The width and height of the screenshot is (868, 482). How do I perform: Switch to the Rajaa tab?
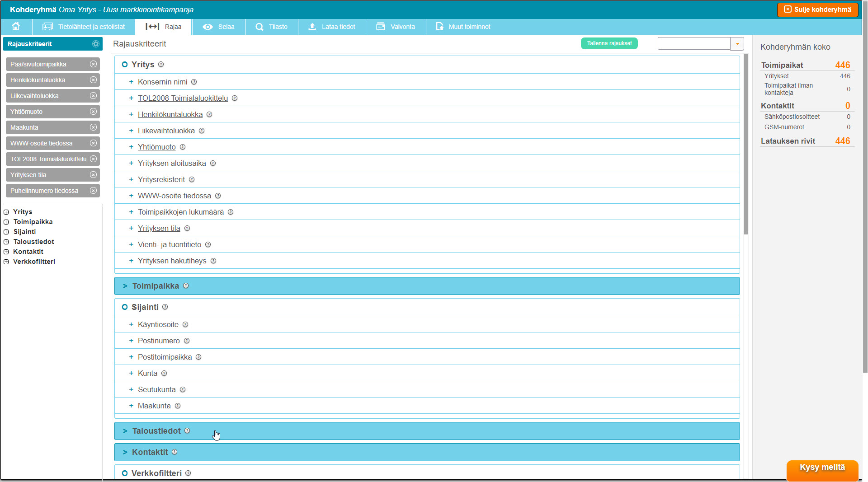(163, 27)
